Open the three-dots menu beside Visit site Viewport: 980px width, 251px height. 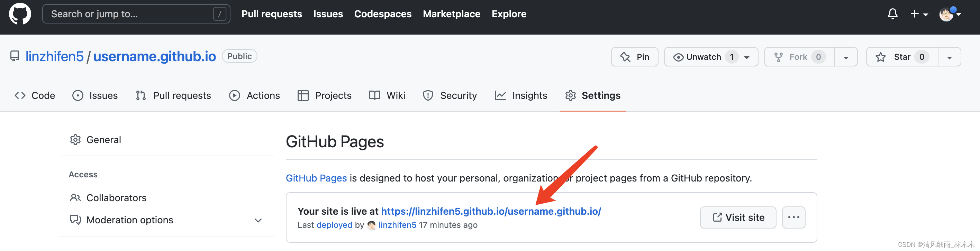793,217
